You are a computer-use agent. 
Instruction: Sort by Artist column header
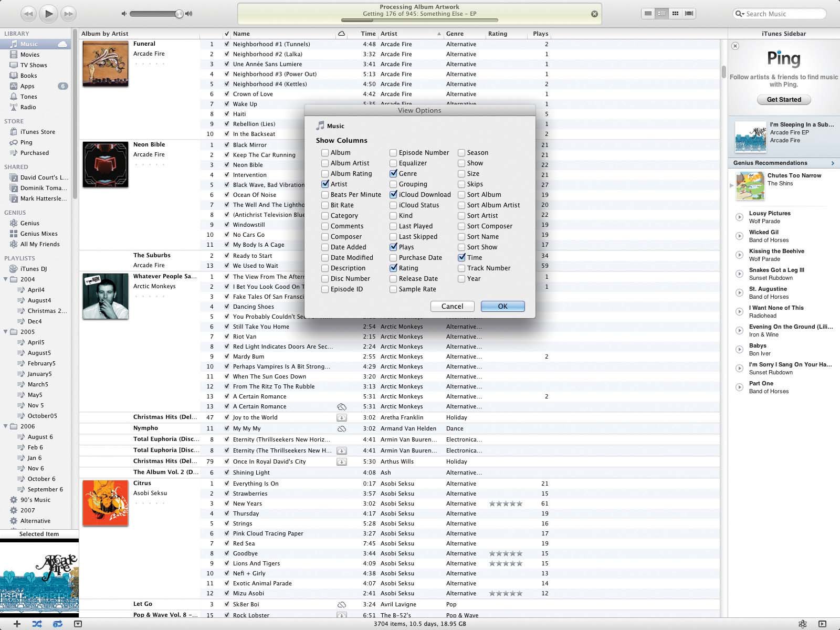pyautogui.click(x=411, y=34)
